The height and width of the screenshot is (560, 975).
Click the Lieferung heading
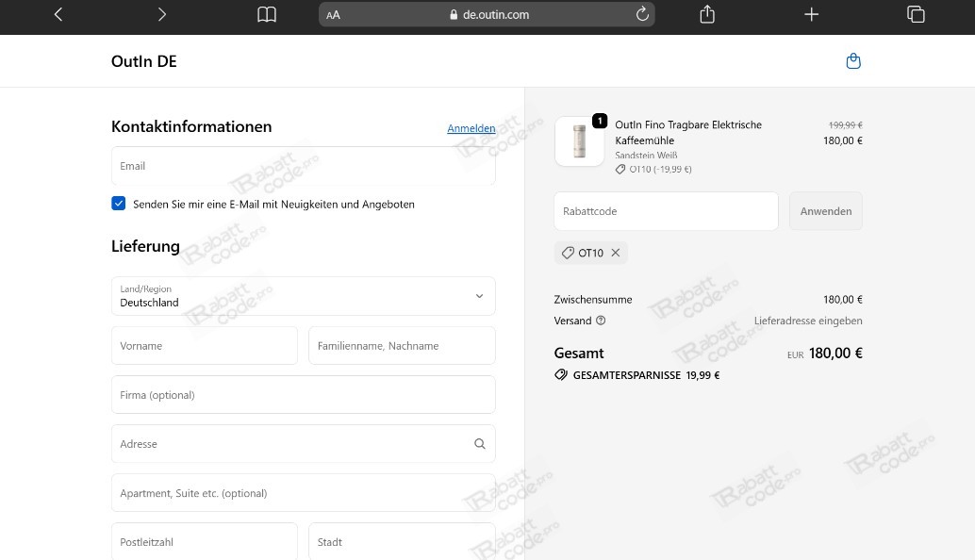coord(145,246)
